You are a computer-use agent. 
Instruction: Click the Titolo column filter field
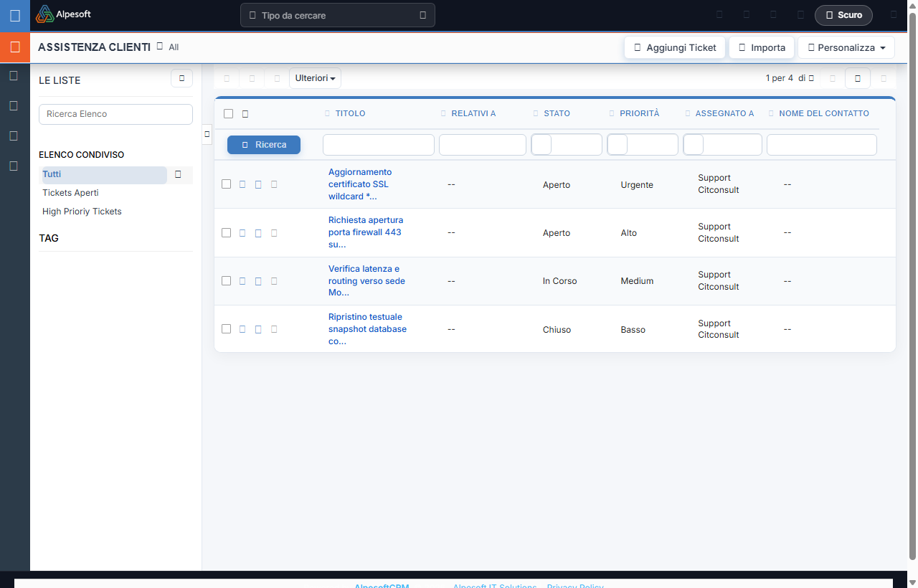click(379, 145)
